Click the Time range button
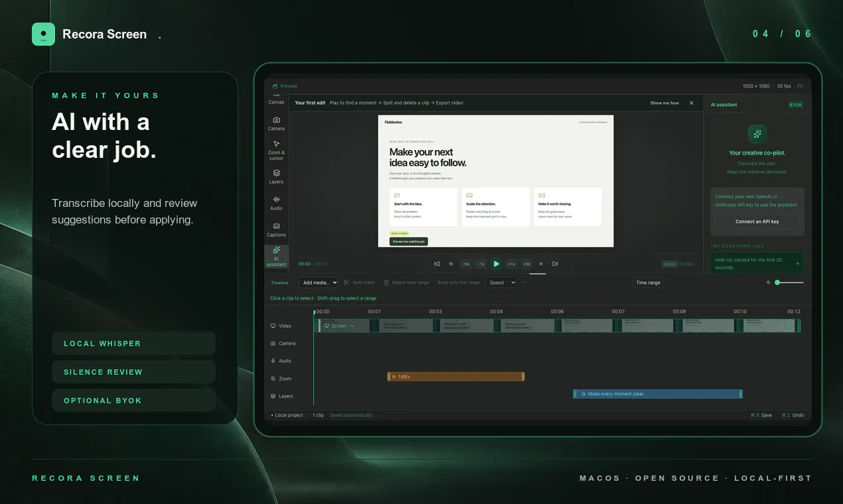The height and width of the screenshot is (504, 843). click(x=649, y=283)
